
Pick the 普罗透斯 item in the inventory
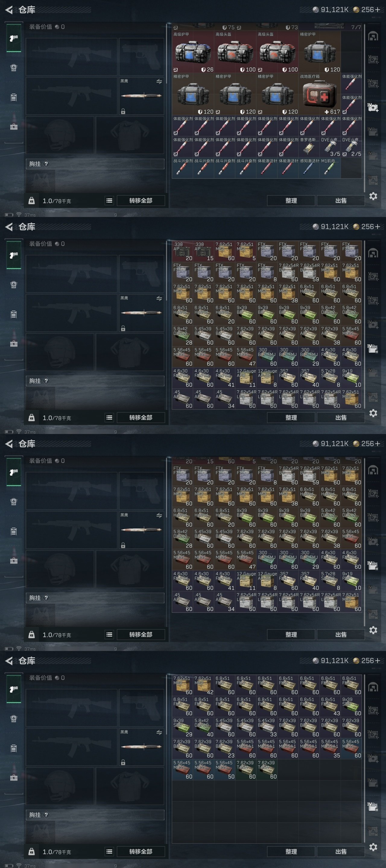pyautogui.click(x=309, y=147)
